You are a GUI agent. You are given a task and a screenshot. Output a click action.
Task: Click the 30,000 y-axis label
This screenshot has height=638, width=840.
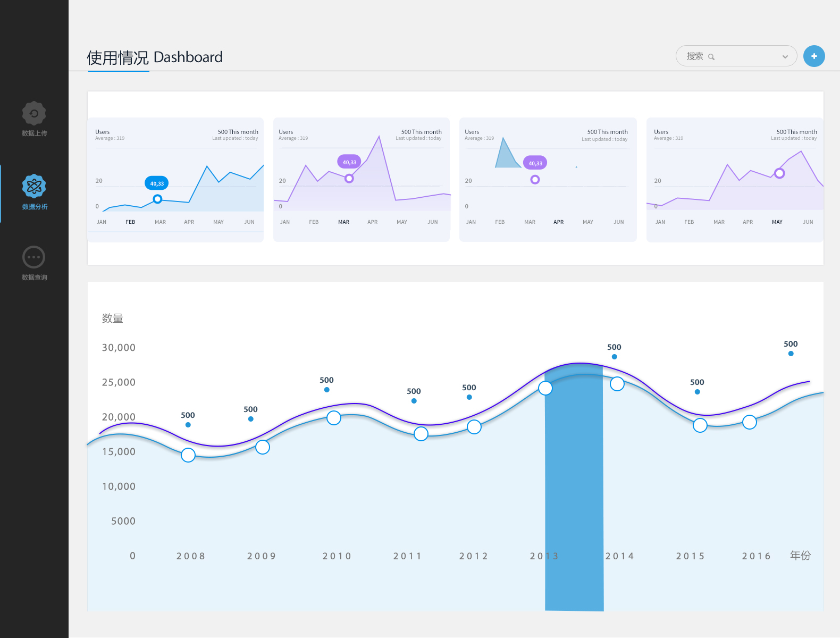pos(119,348)
